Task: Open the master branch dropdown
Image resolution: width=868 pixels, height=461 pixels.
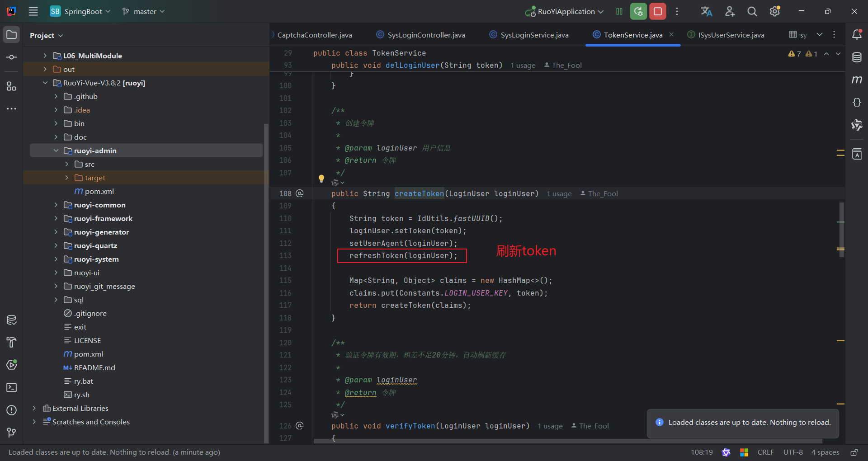Action: pos(143,11)
